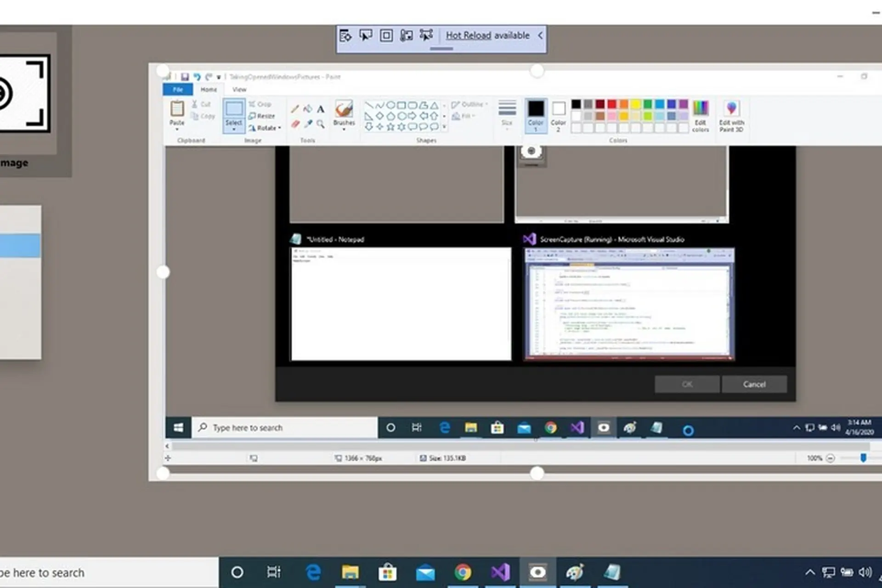Collapse the debug toolbar with its chevron
This screenshot has width=882, height=588.
[540, 35]
